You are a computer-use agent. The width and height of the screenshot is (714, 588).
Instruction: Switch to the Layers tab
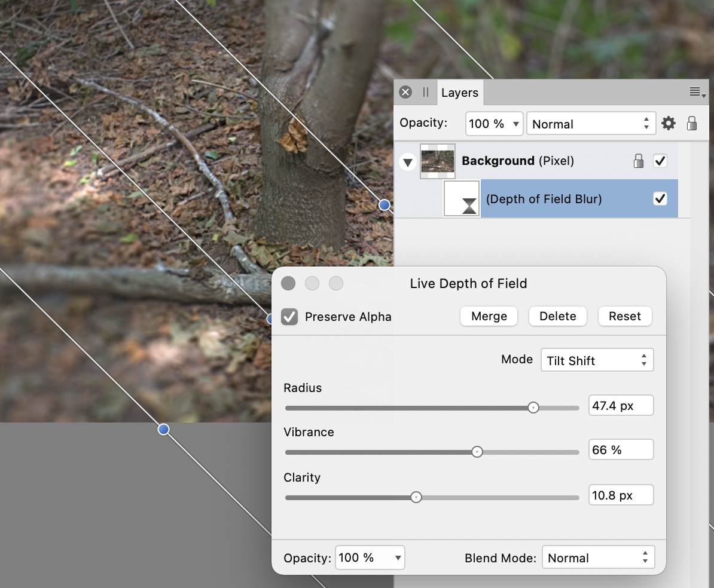point(459,92)
